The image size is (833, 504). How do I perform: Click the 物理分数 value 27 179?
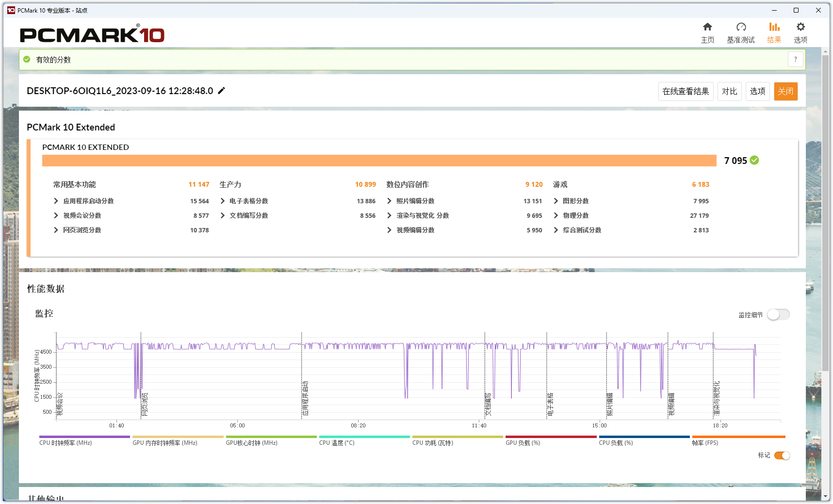point(699,215)
